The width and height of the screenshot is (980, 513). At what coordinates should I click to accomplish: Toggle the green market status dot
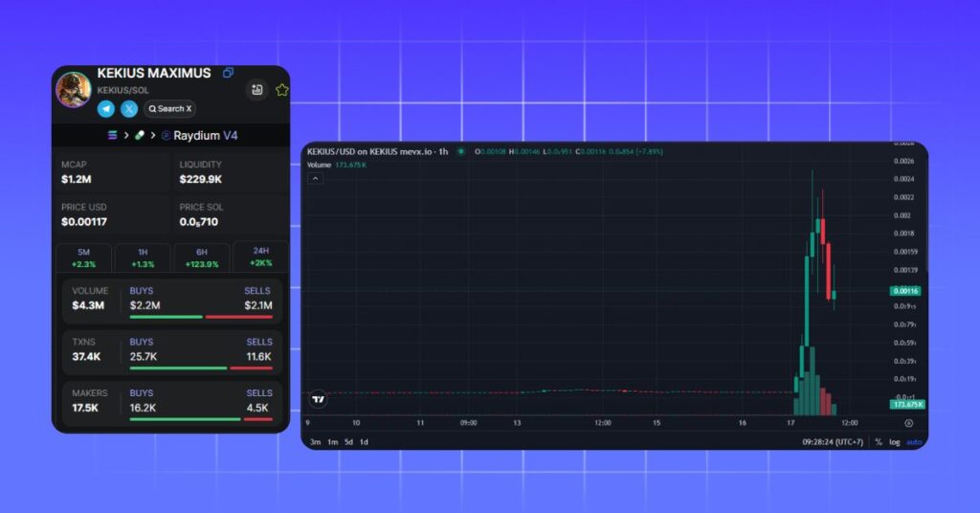(461, 152)
